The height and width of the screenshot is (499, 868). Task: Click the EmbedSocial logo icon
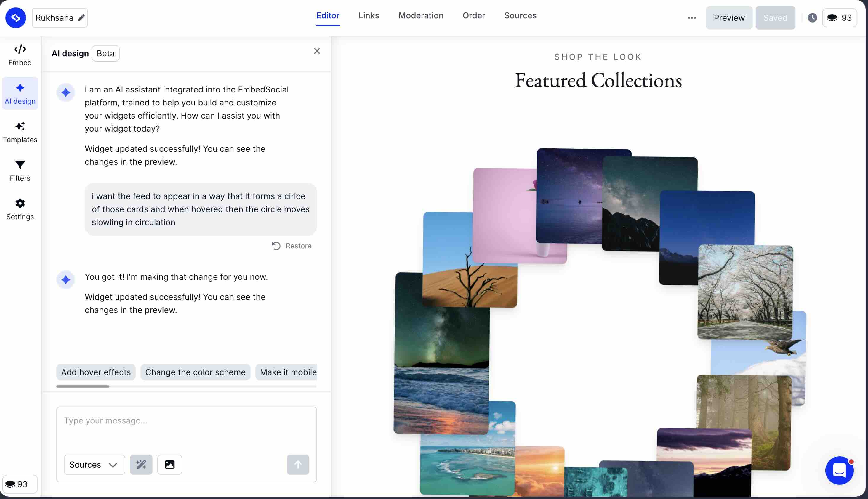pyautogui.click(x=16, y=18)
